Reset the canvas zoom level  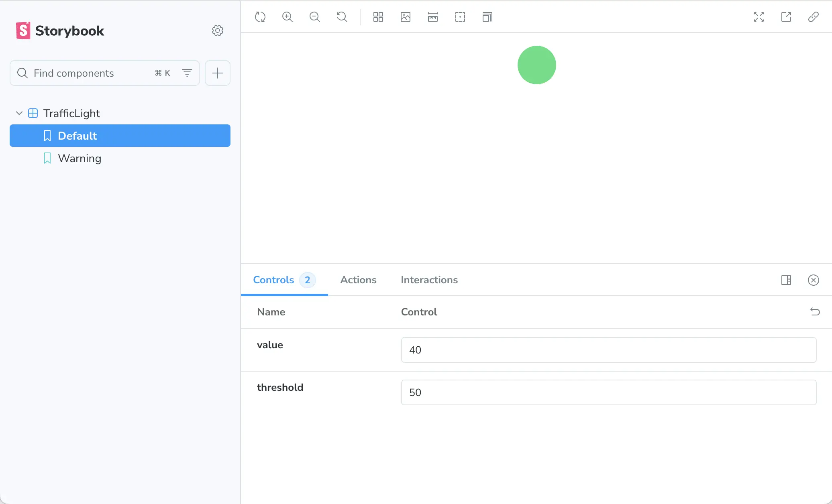click(342, 17)
